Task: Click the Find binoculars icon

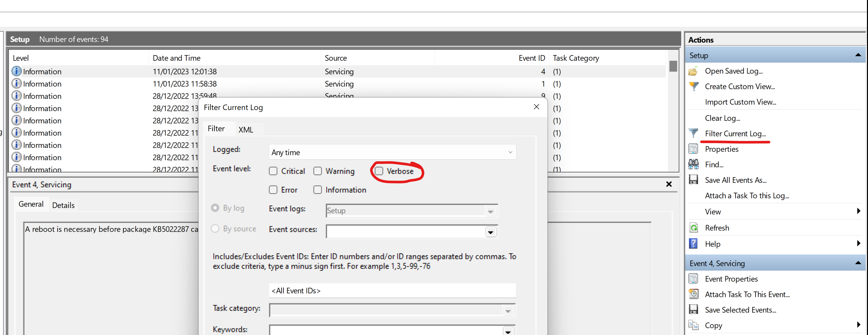Action: tap(693, 164)
